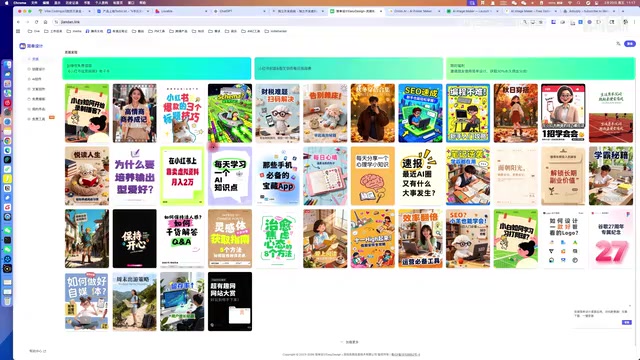The height and width of the screenshot is (360, 640).
Task: Open the 如何做好自媒体 template
Action: tap(87, 302)
